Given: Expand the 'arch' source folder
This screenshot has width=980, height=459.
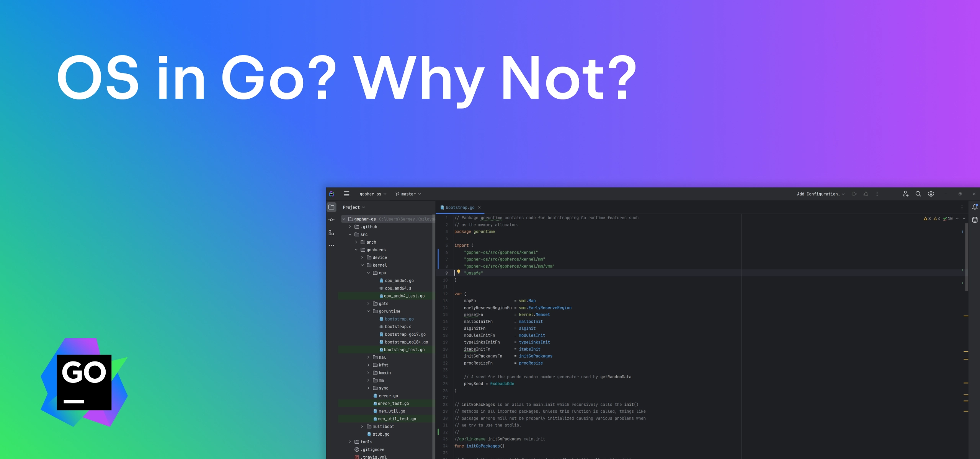Looking at the screenshot, I should point(356,242).
